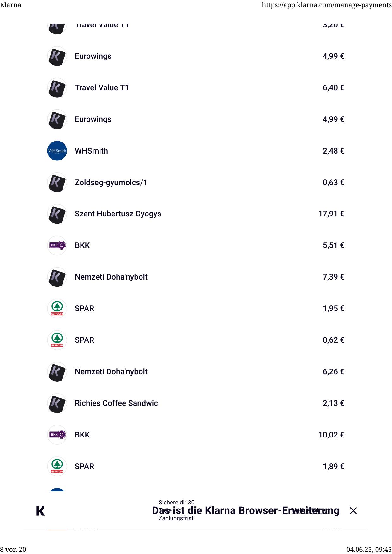The width and height of the screenshot is (392, 554).
Task: Click the SPAR logo beside 0,62 €
Action: [57, 340]
